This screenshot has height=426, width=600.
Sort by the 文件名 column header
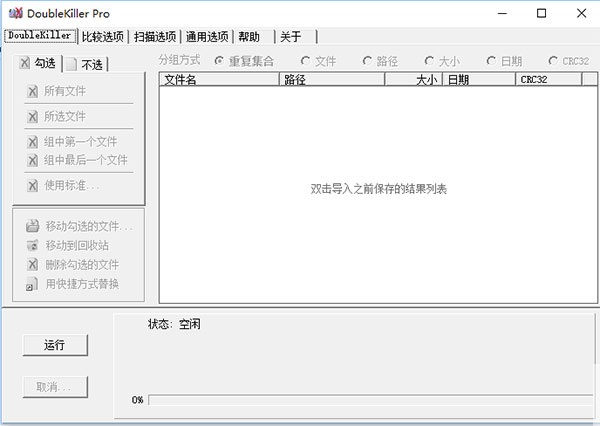click(219, 79)
